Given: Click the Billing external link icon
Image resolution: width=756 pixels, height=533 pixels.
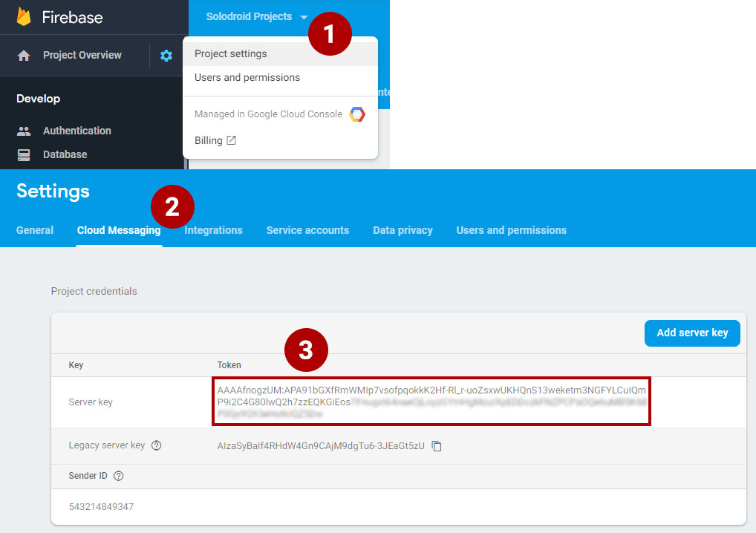Looking at the screenshot, I should pos(231,140).
